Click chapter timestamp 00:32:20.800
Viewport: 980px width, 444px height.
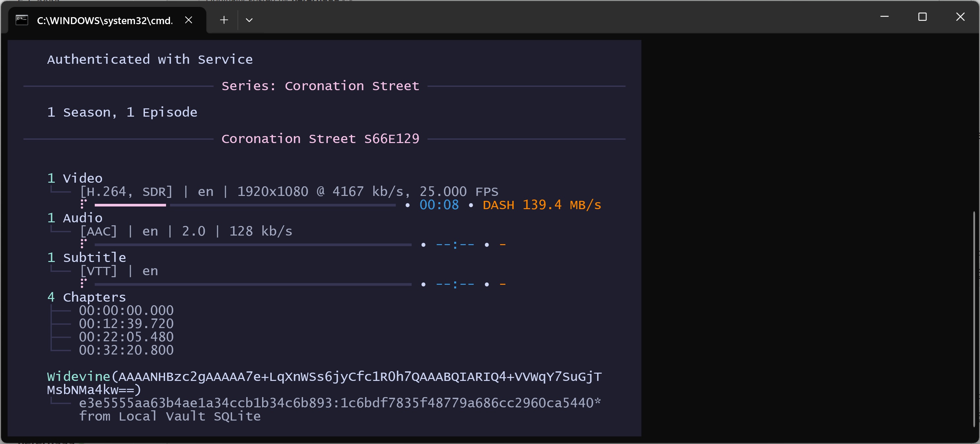[x=126, y=350]
